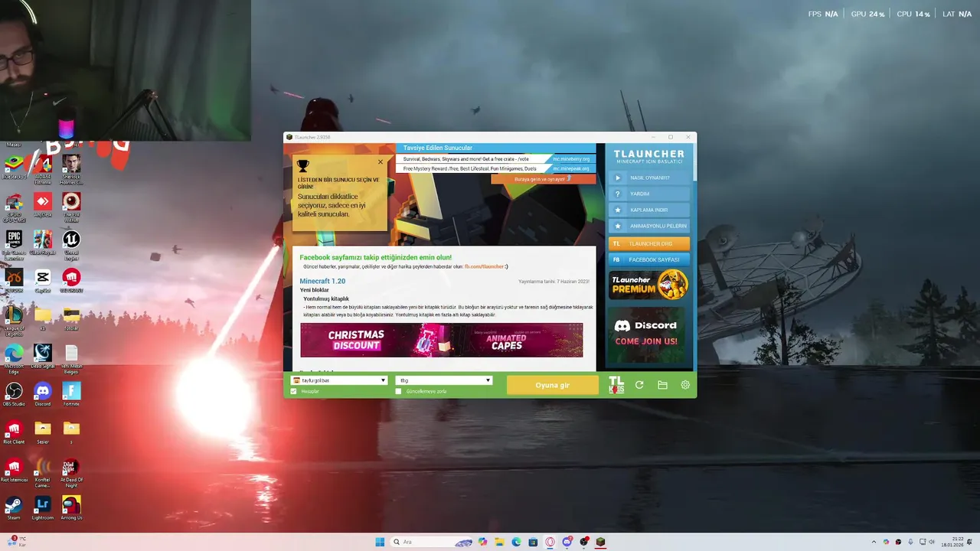Open Facebook Sayfası menu entry
Image resolution: width=980 pixels, height=551 pixels.
649,259
